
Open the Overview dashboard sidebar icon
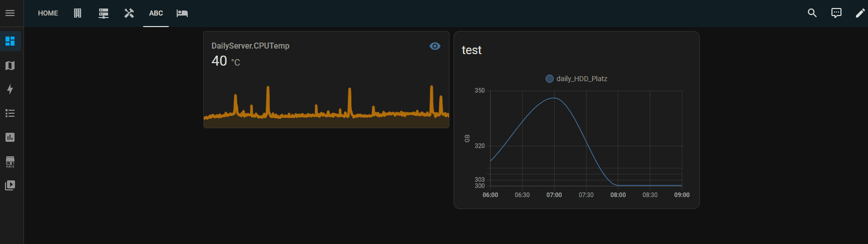pyautogui.click(x=10, y=41)
